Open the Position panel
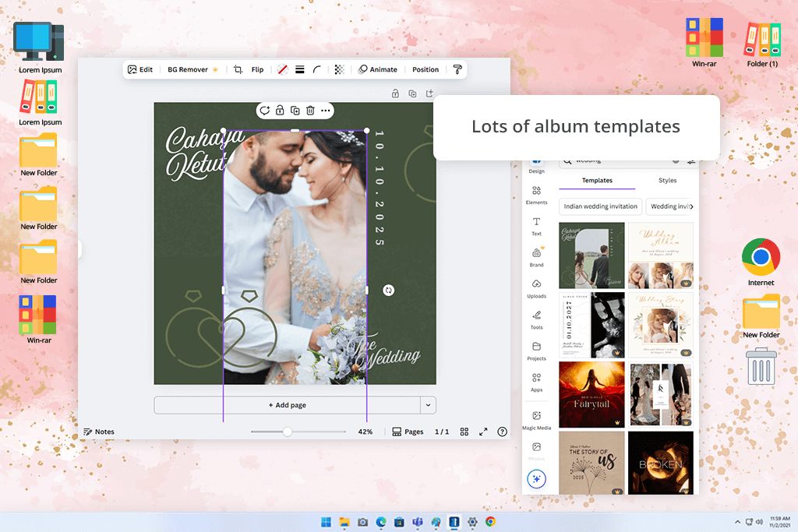Screen dimensions: 798x532 point(425,69)
